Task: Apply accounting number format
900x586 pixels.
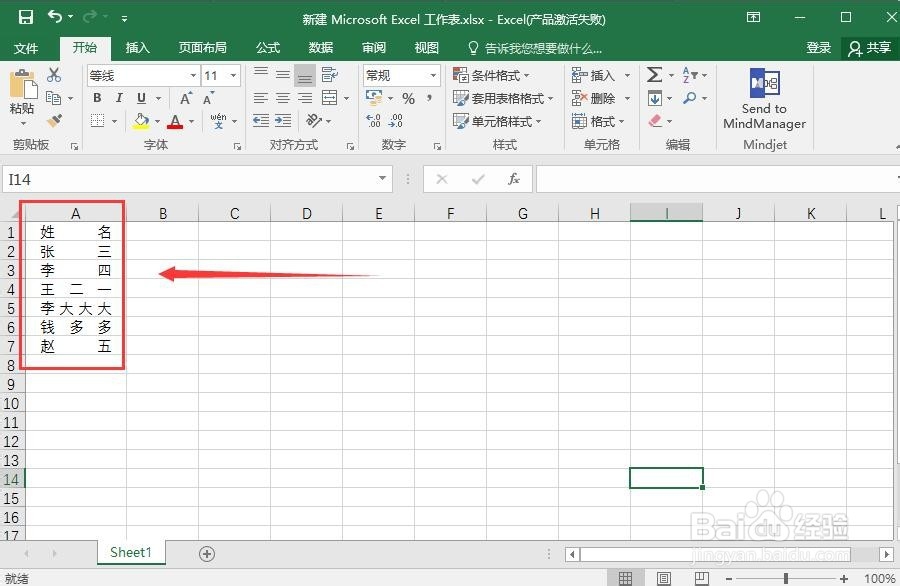Action: point(374,98)
